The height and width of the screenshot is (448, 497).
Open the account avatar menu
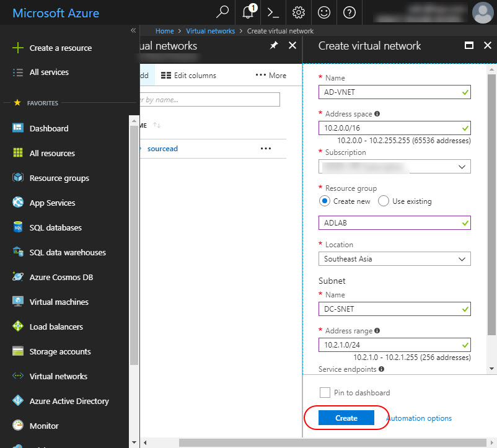click(483, 12)
